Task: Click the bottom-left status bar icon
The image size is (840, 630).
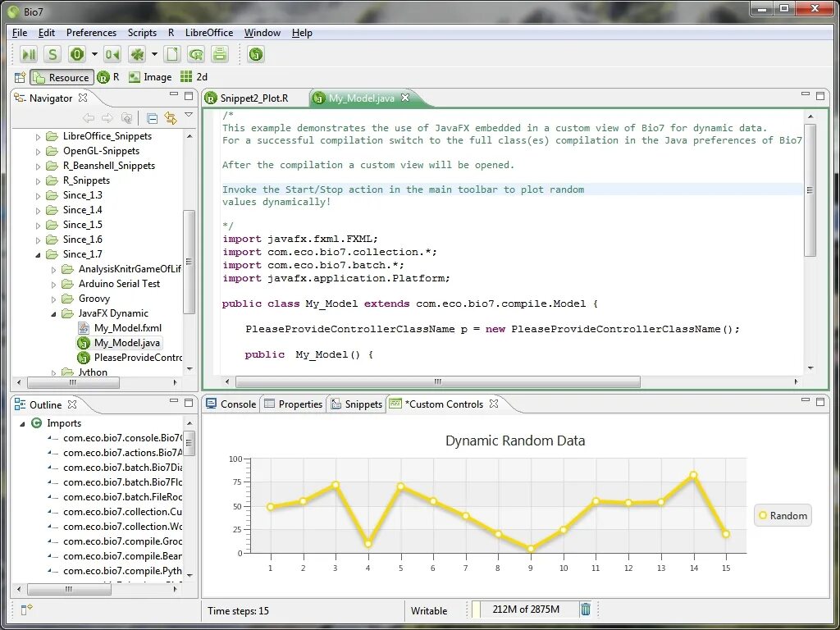Action: click(x=26, y=609)
